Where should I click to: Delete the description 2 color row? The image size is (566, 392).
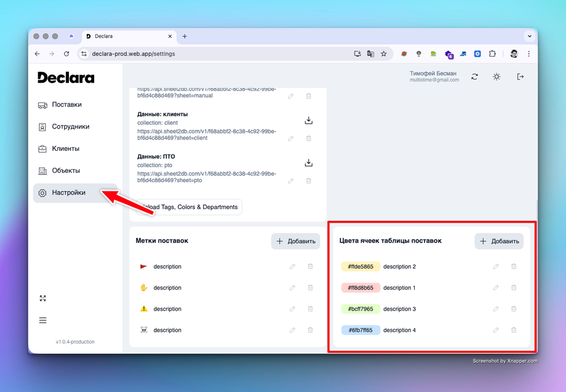click(x=514, y=266)
